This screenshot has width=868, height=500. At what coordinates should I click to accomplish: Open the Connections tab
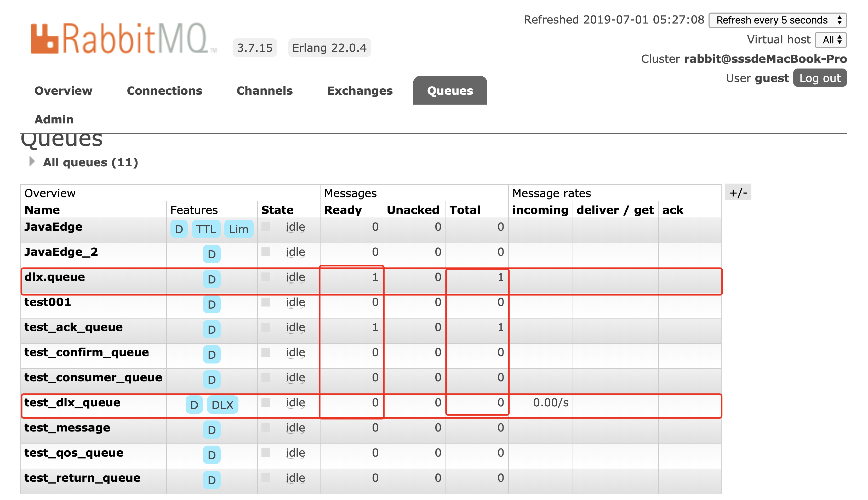tap(164, 91)
